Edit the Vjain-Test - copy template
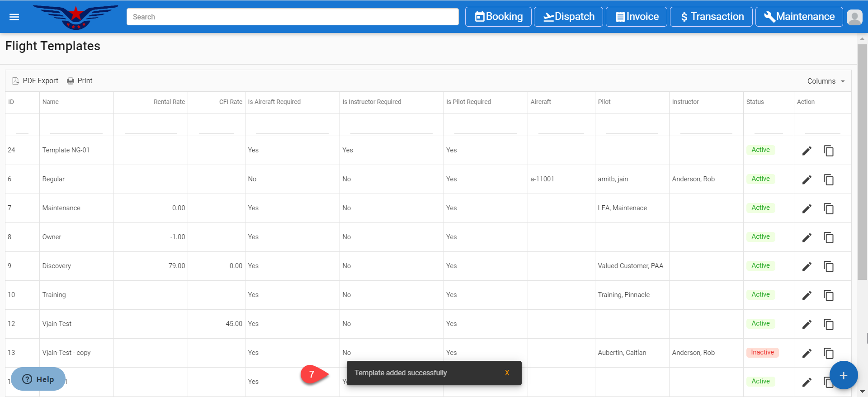868x397 pixels. 807,353
